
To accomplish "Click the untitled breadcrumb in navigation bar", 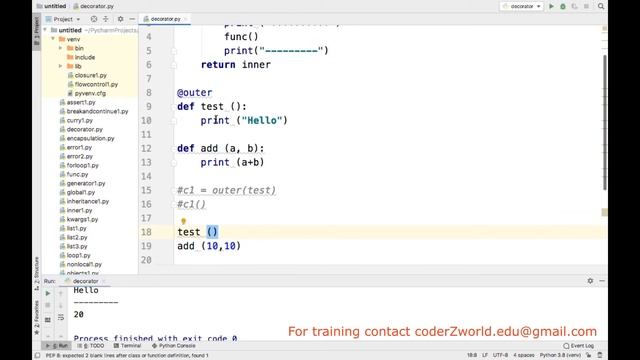I will 51,6.
